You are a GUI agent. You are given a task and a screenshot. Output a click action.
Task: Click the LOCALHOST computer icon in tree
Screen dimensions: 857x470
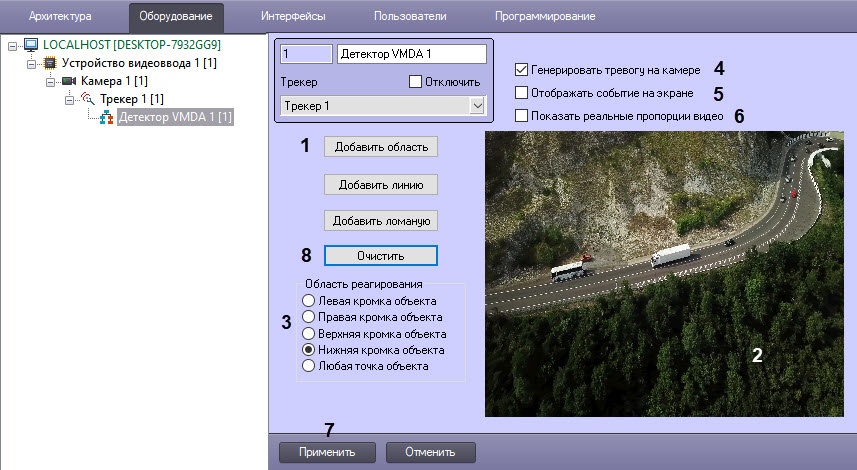[30, 46]
